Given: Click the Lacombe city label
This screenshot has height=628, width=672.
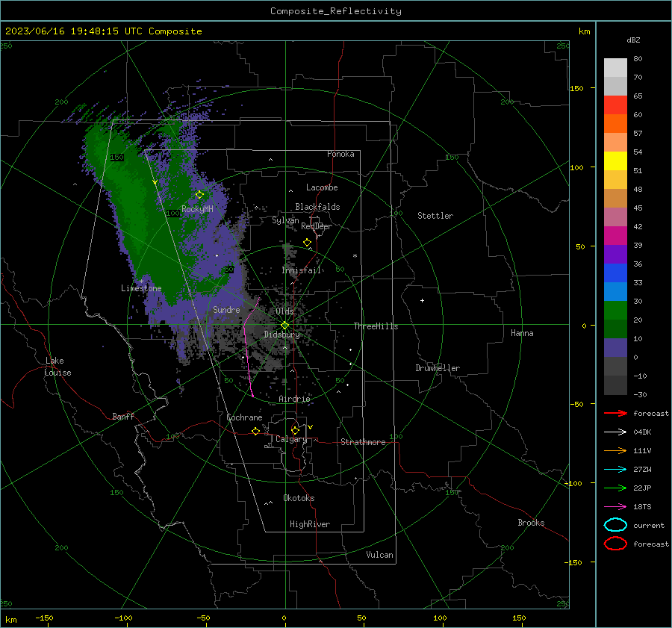Looking at the screenshot, I should coord(322,187).
